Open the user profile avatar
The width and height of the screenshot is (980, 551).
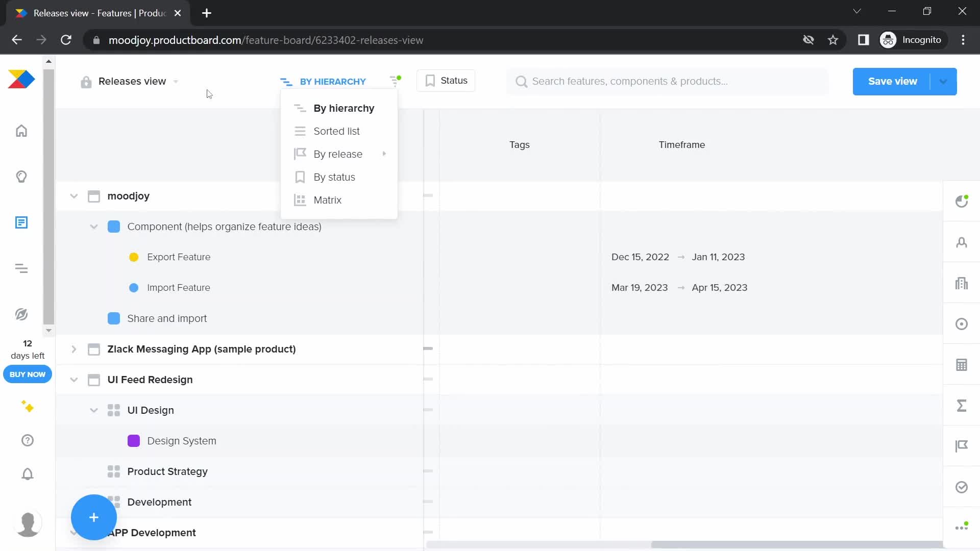tap(28, 524)
